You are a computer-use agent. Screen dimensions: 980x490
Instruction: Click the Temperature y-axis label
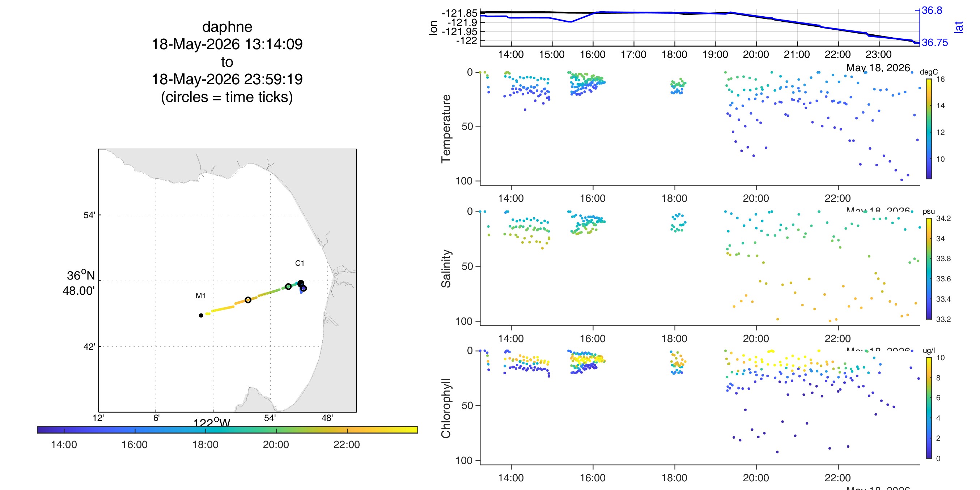point(446,129)
